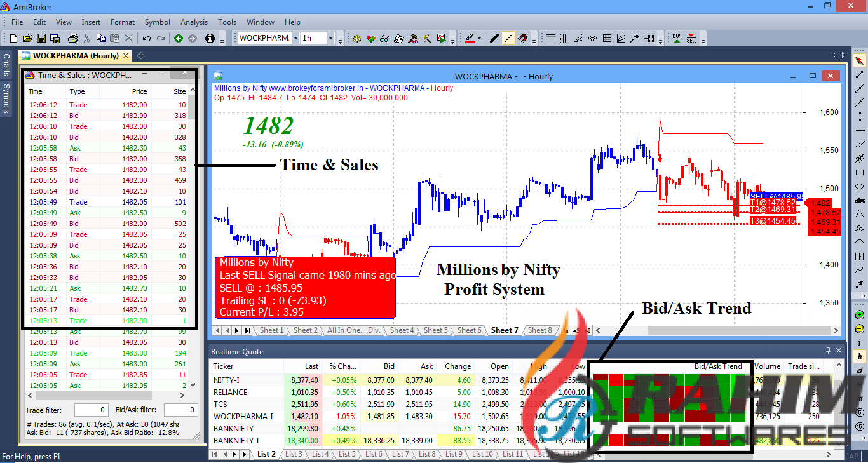
Task: Select the abc text tool
Action: (860, 200)
